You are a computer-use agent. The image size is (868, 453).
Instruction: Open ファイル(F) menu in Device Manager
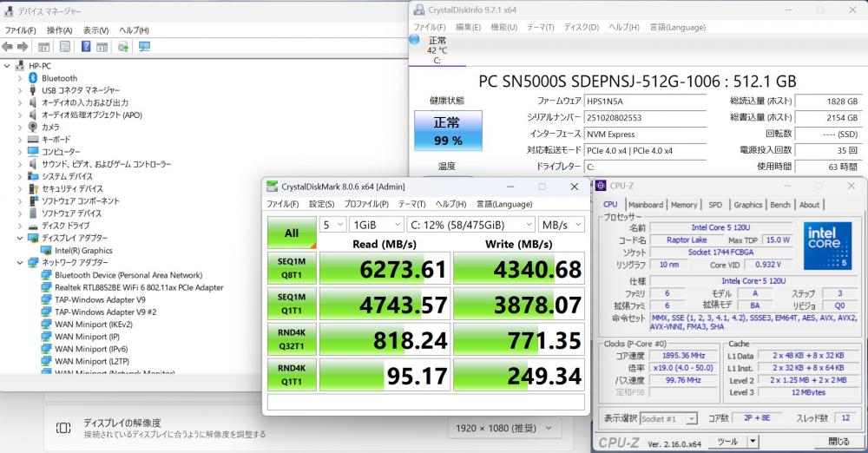coord(21,30)
